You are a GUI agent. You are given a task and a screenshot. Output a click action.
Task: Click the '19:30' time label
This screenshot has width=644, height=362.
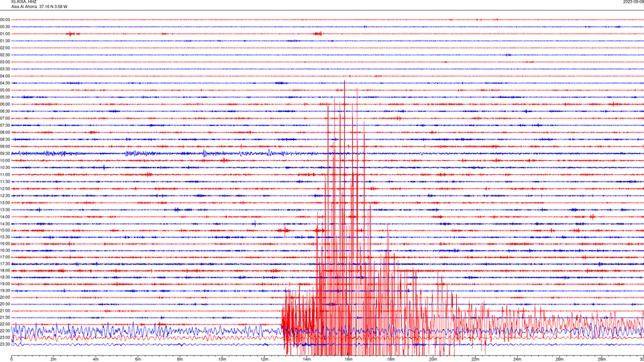[5, 290]
